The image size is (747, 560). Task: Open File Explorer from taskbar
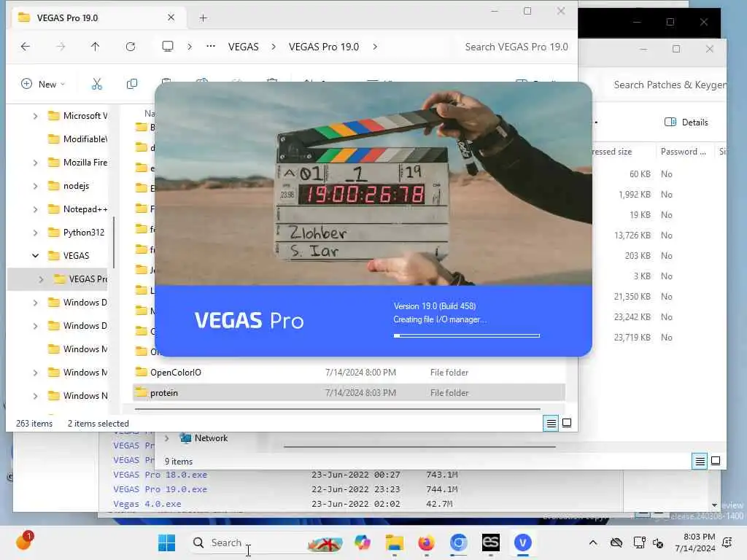coord(395,542)
